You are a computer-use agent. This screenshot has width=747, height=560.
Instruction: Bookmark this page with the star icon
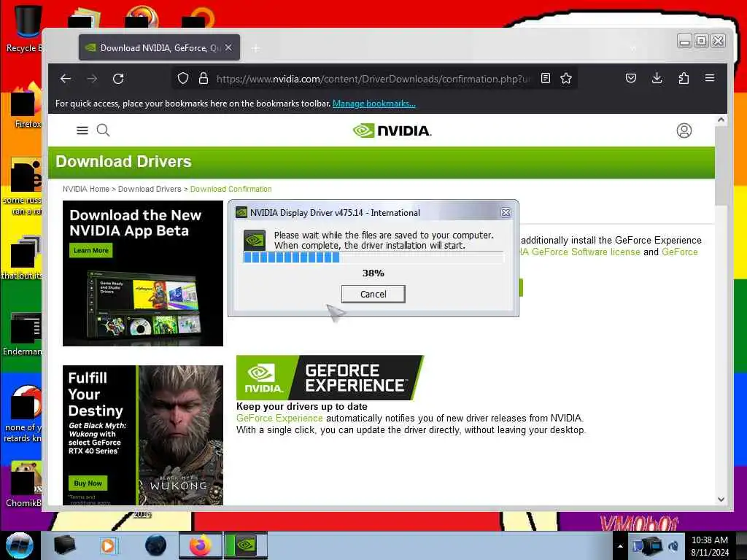[x=566, y=79]
